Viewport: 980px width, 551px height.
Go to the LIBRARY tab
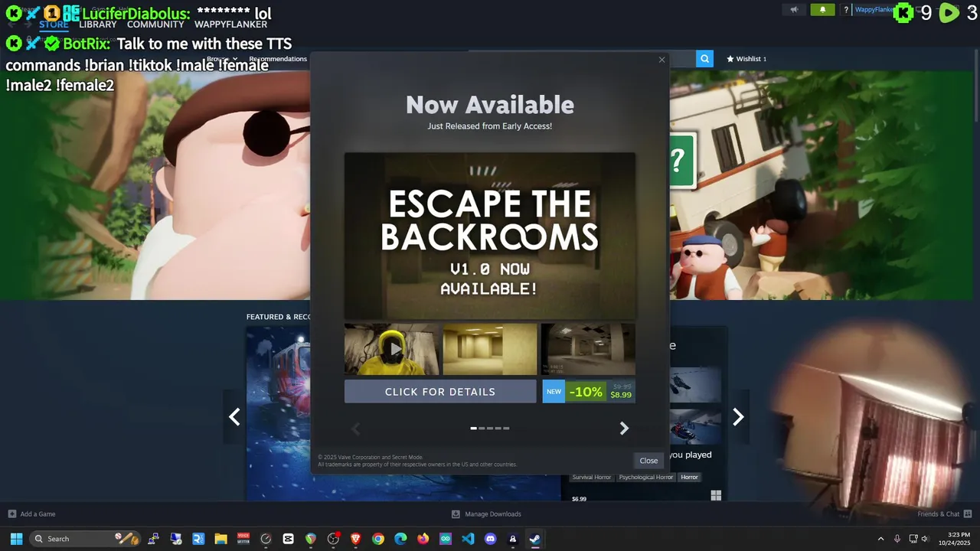tap(98, 24)
